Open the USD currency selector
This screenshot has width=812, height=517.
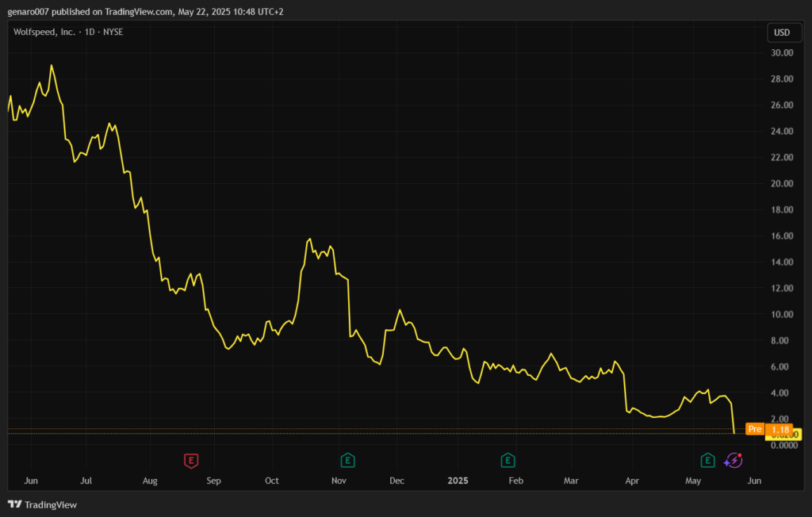click(782, 33)
